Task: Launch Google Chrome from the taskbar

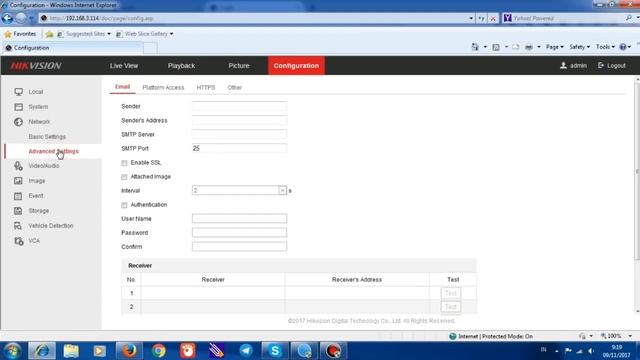Action: [158, 351]
